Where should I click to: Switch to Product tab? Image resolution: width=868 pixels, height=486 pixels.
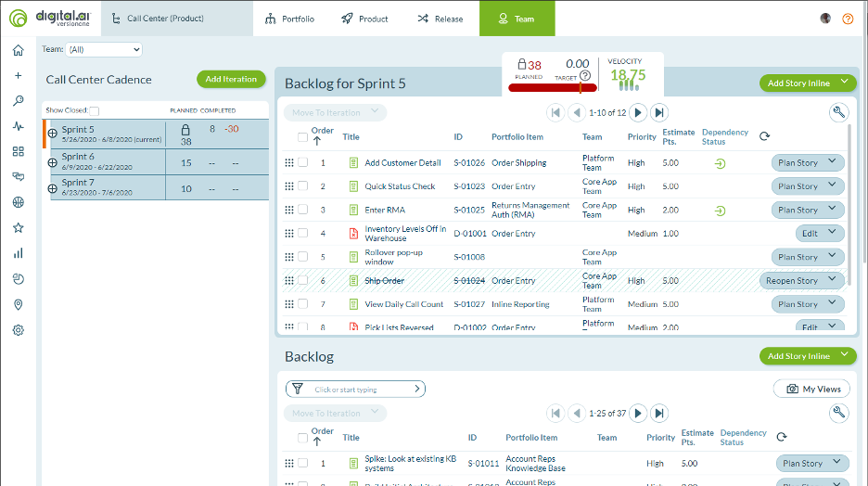point(365,19)
